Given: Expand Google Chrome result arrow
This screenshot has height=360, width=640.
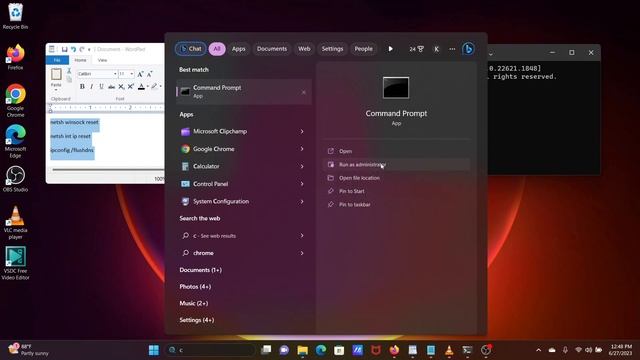Looking at the screenshot, I should pos(302,149).
